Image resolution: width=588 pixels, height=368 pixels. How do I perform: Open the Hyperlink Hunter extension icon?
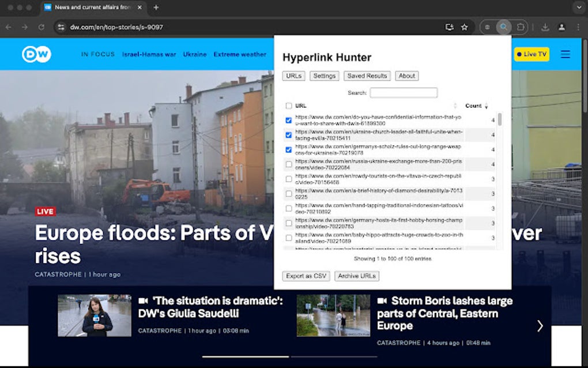tap(503, 27)
